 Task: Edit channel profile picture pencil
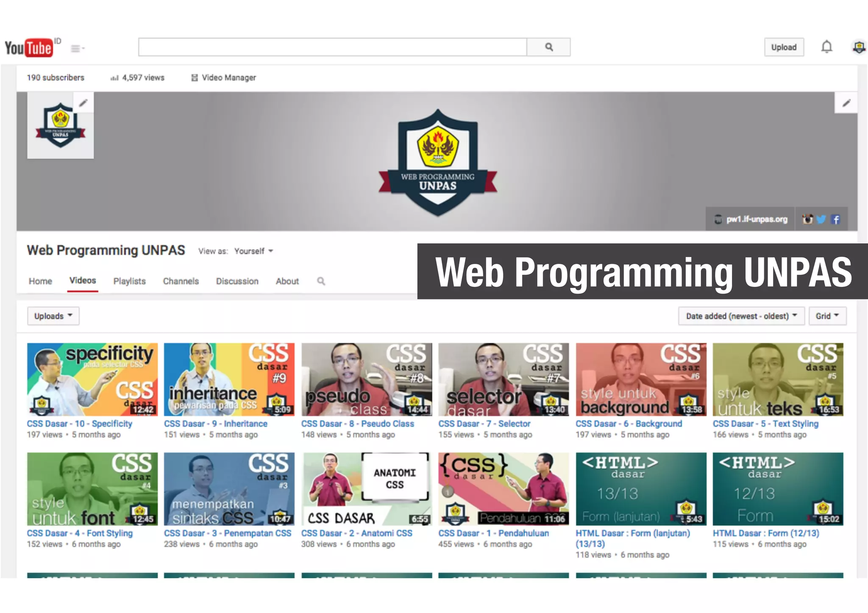click(83, 103)
